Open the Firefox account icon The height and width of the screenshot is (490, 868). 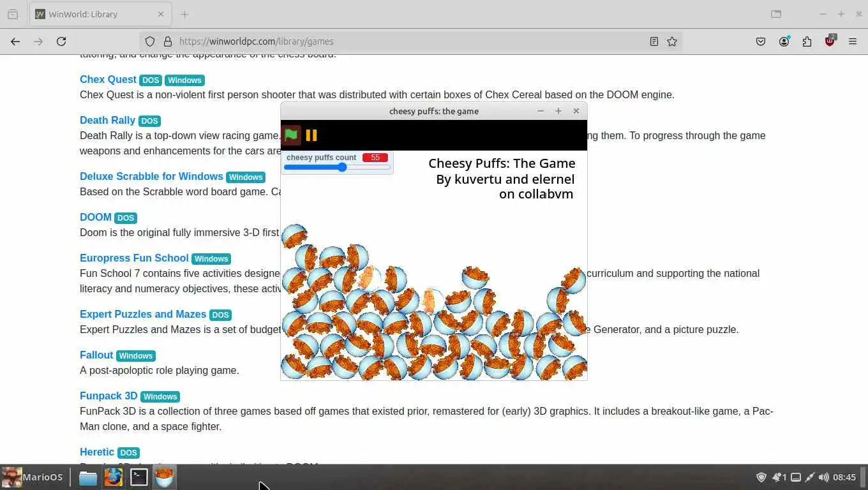(784, 41)
